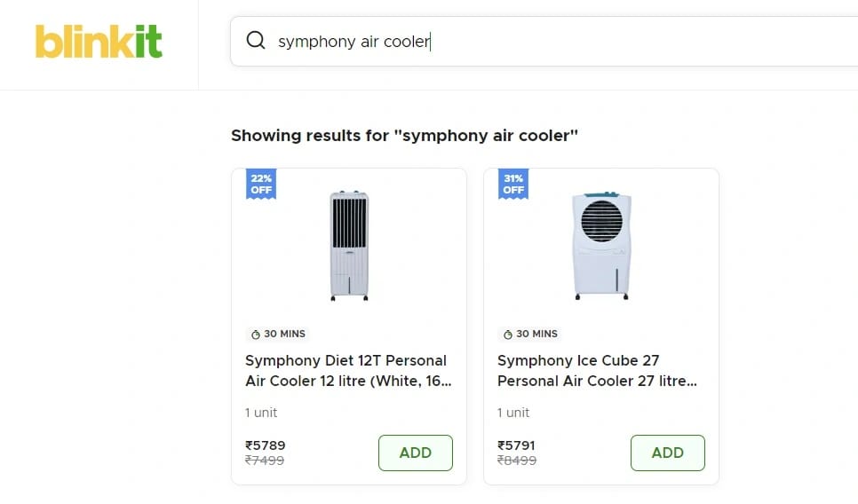Open the Symphony Ice Cube 27 Personal Air Cooler title

pyautogui.click(x=597, y=371)
